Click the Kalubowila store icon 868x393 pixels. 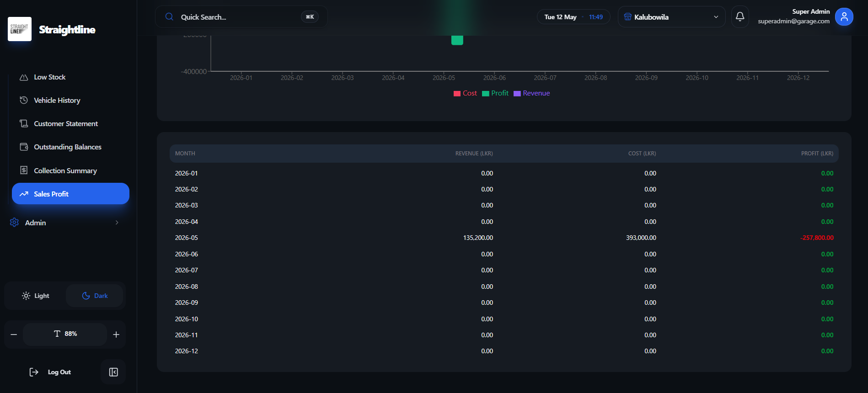tap(628, 17)
